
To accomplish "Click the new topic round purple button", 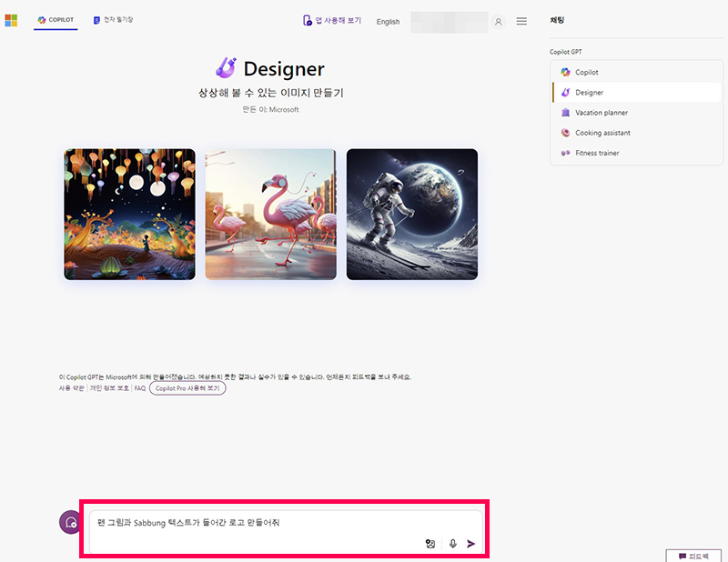I will point(71,523).
